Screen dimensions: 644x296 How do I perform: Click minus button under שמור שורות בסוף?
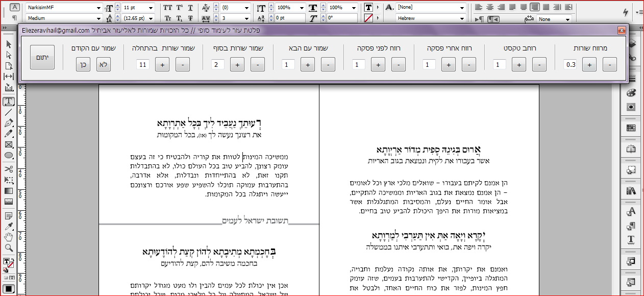click(x=258, y=64)
